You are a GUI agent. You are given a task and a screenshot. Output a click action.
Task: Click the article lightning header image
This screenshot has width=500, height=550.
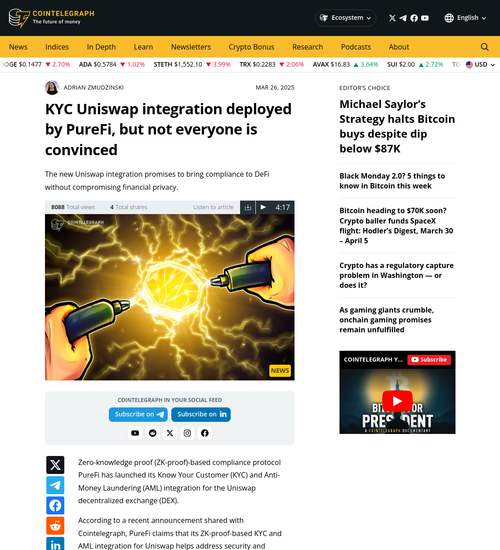(170, 297)
